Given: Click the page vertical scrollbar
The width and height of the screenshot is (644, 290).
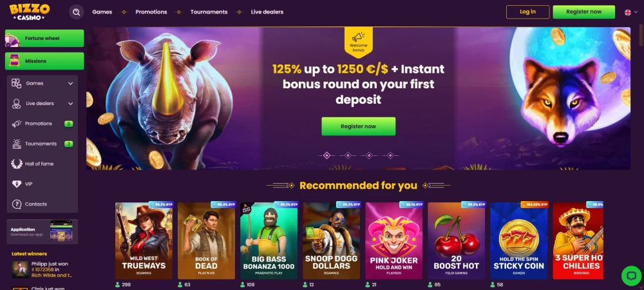Looking at the screenshot, I should click(x=641, y=37).
